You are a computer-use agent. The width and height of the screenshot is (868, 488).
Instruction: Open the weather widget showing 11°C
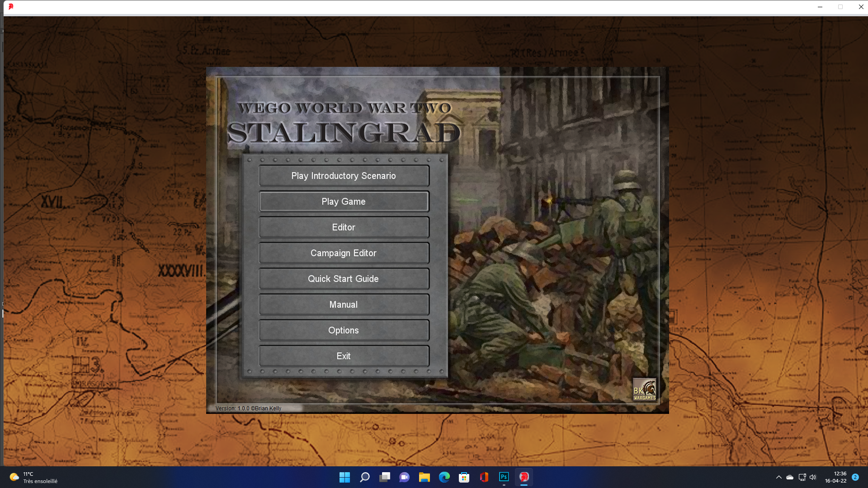34,477
